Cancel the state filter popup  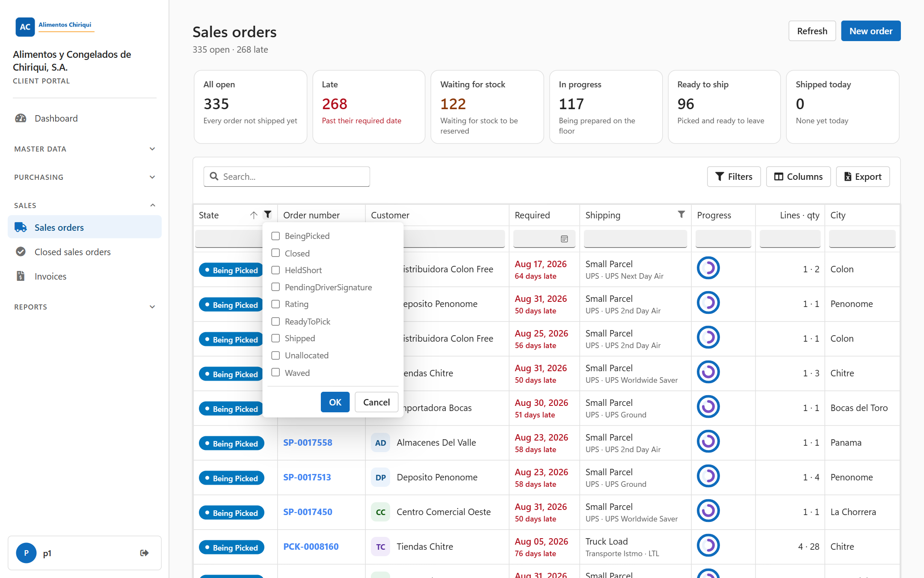[x=376, y=402]
